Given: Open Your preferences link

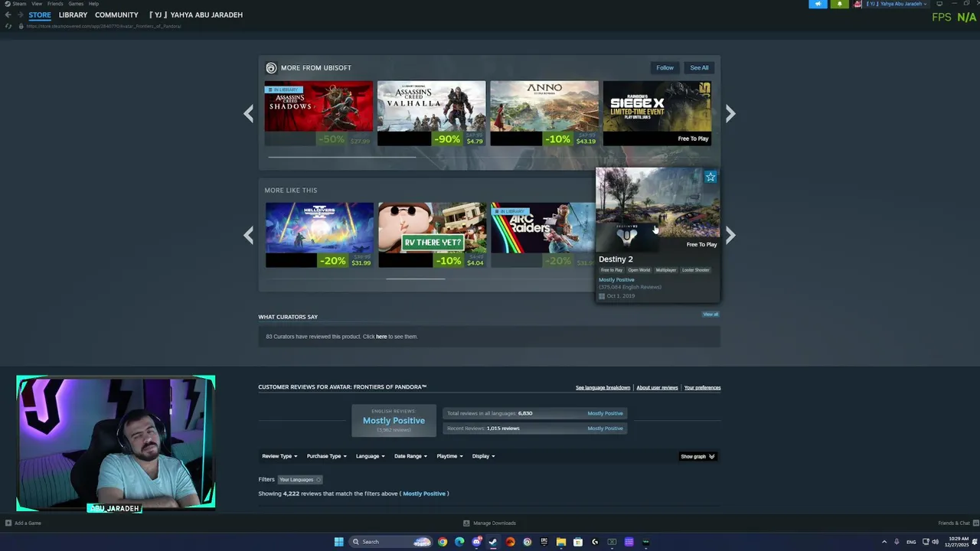Looking at the screenshot, I should point(702,388).
